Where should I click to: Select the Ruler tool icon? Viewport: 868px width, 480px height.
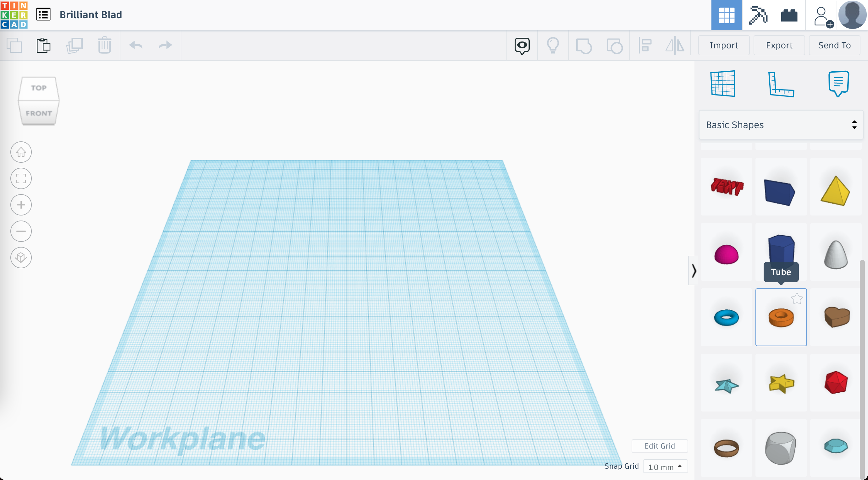tap(781, 84)
